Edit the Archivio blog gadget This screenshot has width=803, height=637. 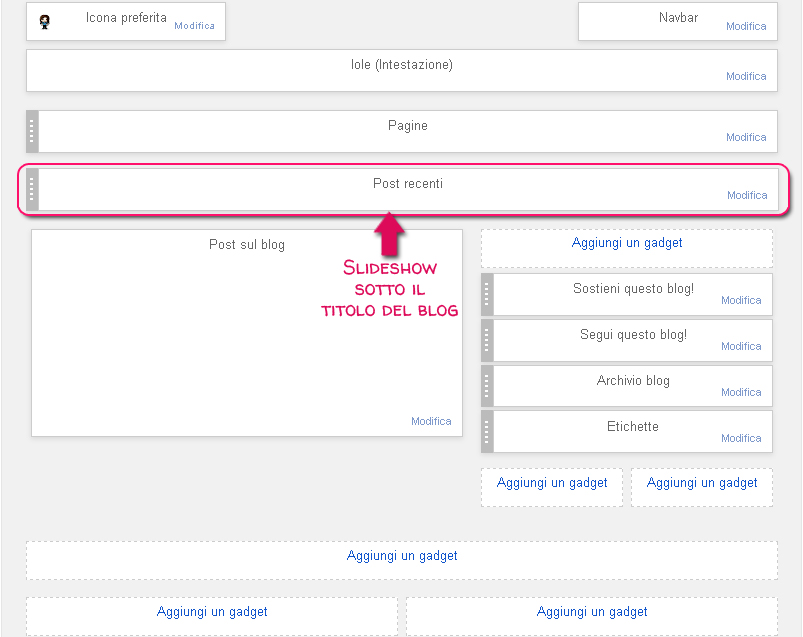[x=741, y=393]
